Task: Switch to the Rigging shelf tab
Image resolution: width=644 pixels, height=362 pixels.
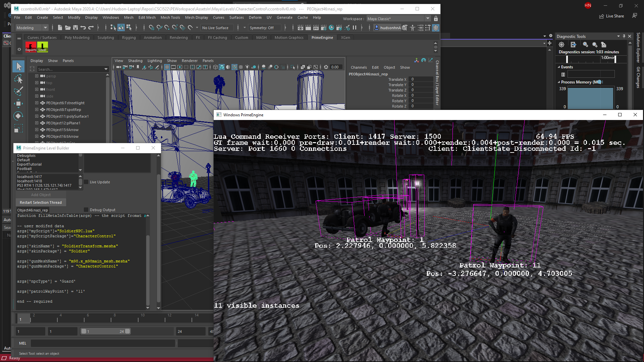Action: click(x=129, y=38)
